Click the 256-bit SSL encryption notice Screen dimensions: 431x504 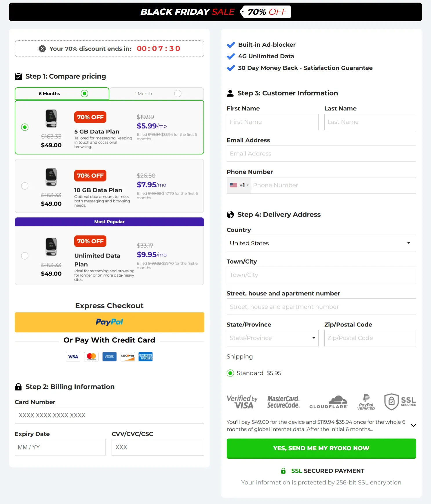pos(321,482)
